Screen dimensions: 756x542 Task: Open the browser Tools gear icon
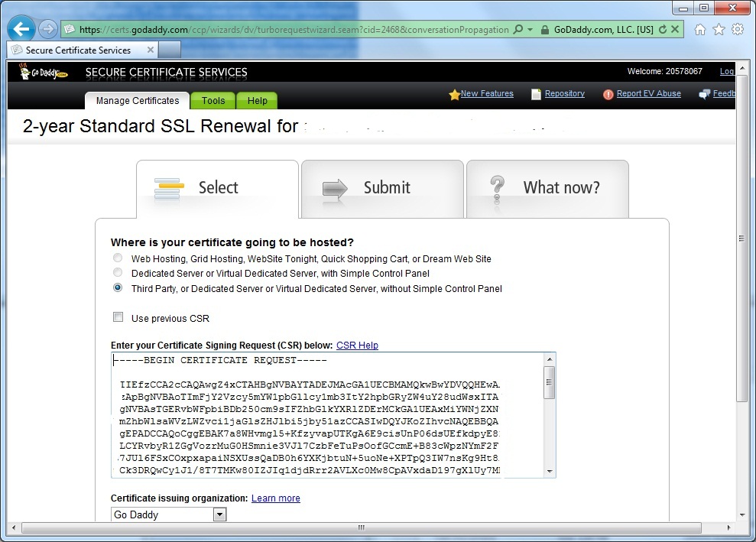pos(738,30)
